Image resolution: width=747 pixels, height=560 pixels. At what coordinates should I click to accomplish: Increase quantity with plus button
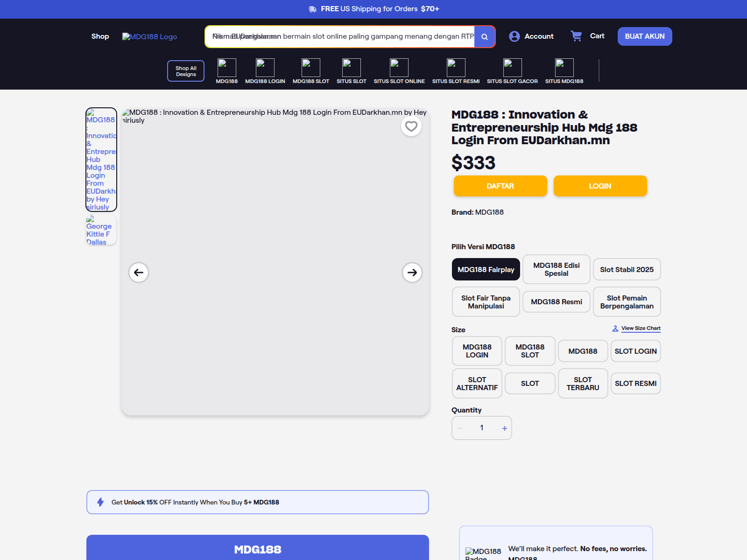coord(505,428)
